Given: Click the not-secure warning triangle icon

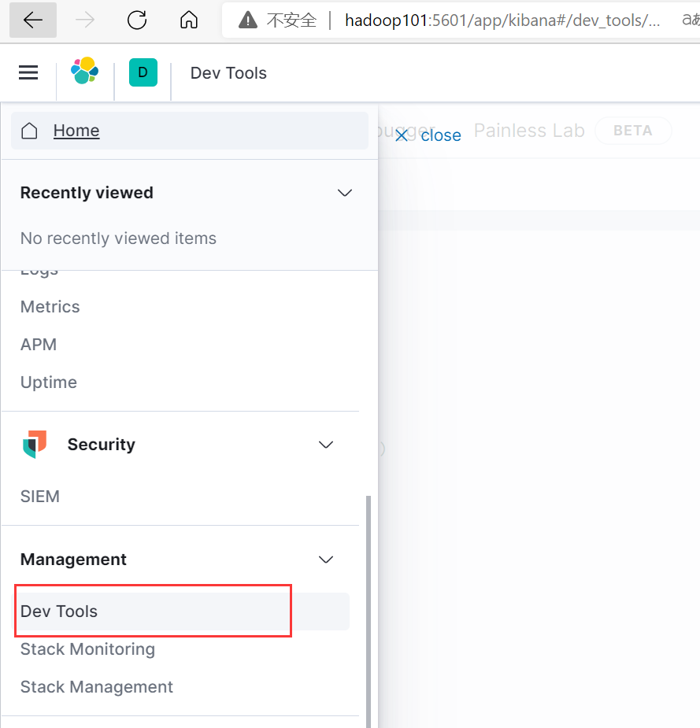Looking at the screenshot, I should pos(248,20).
